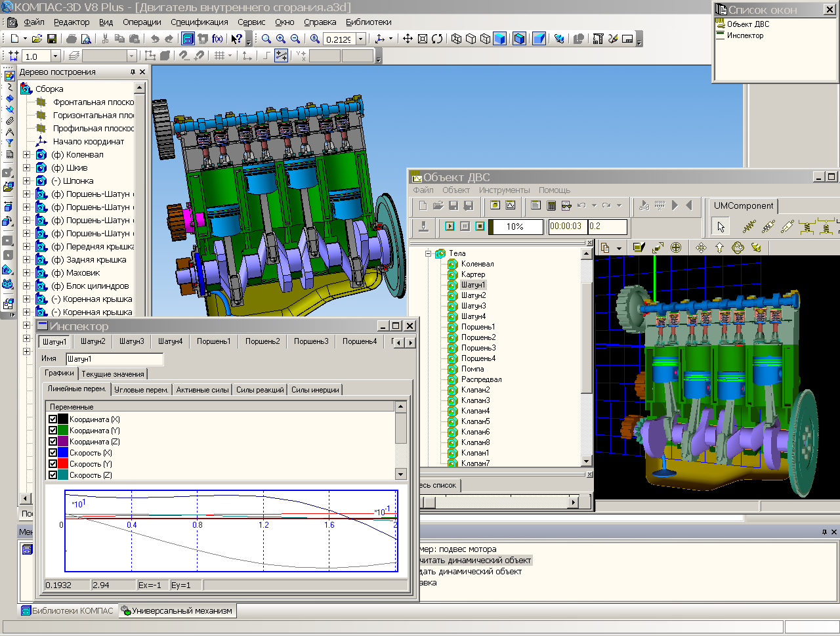
Task: Click the up-arrow view icon above animation view
Action: 719,247
